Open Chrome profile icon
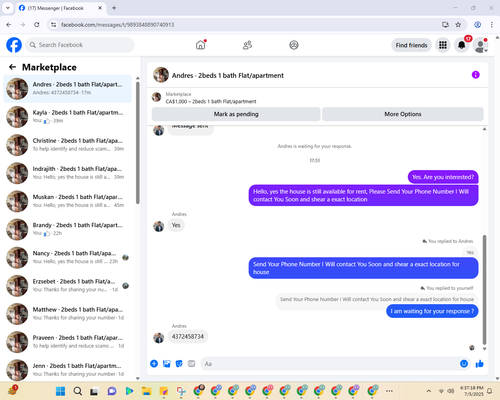Image resolution: width=500 pixels, height=400 pixels. (x=478, y=25)
